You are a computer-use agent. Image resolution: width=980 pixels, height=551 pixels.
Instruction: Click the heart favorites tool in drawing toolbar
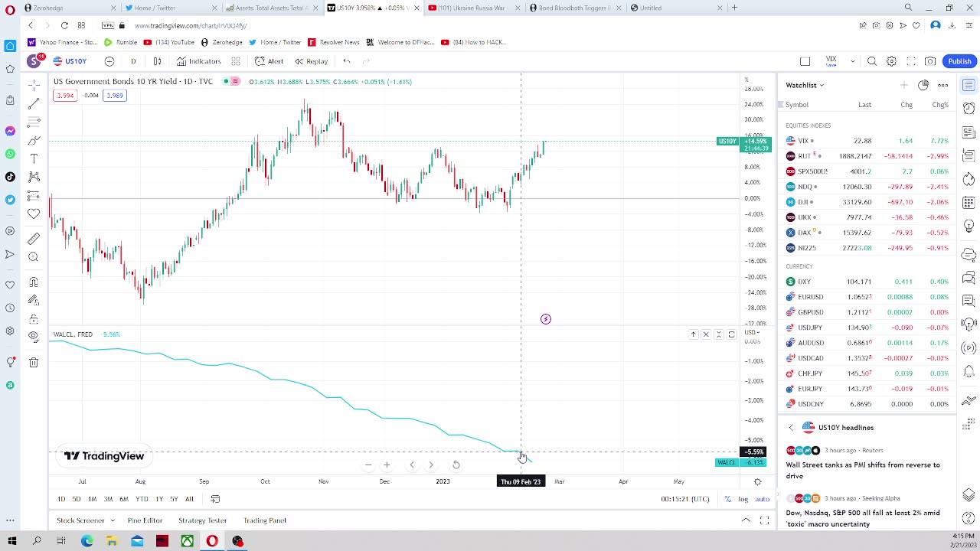tap(34, 214)
